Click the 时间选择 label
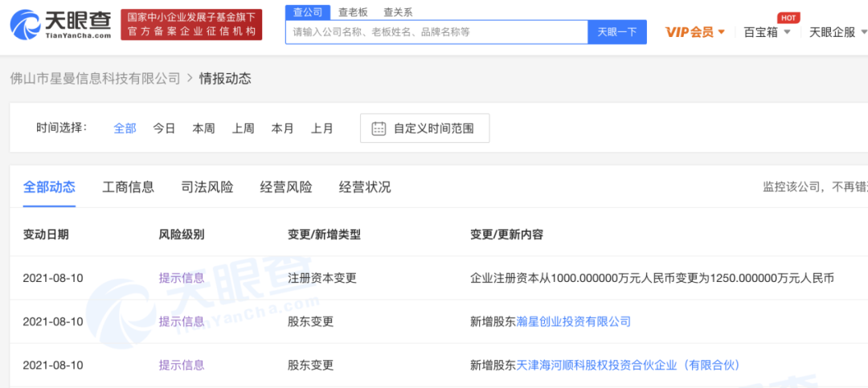The width and height of the screenshot is (868, 388). click(x=61, y=129)
